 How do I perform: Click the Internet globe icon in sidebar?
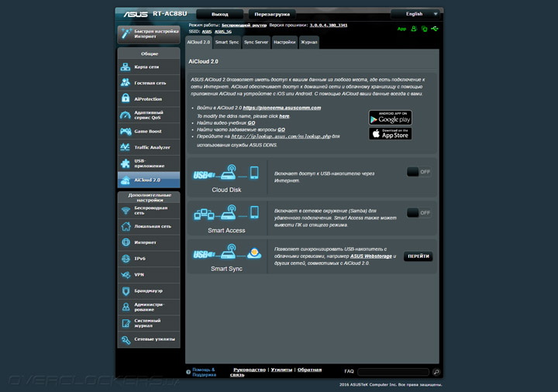pos(126,242)
